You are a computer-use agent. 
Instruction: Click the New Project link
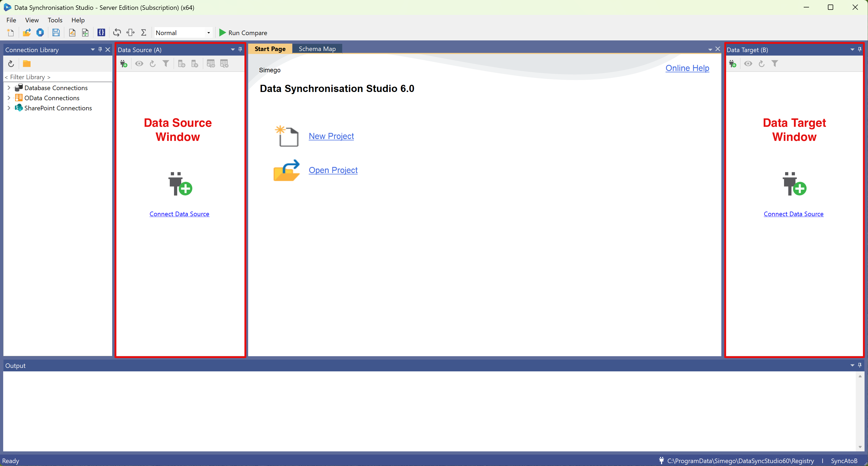point(331,136)
